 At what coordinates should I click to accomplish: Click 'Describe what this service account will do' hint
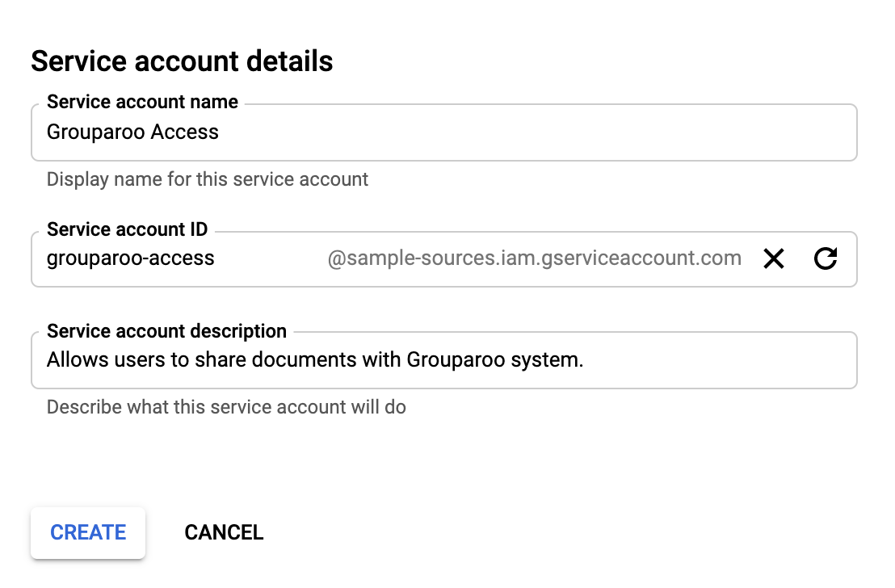tap(226, 407)
